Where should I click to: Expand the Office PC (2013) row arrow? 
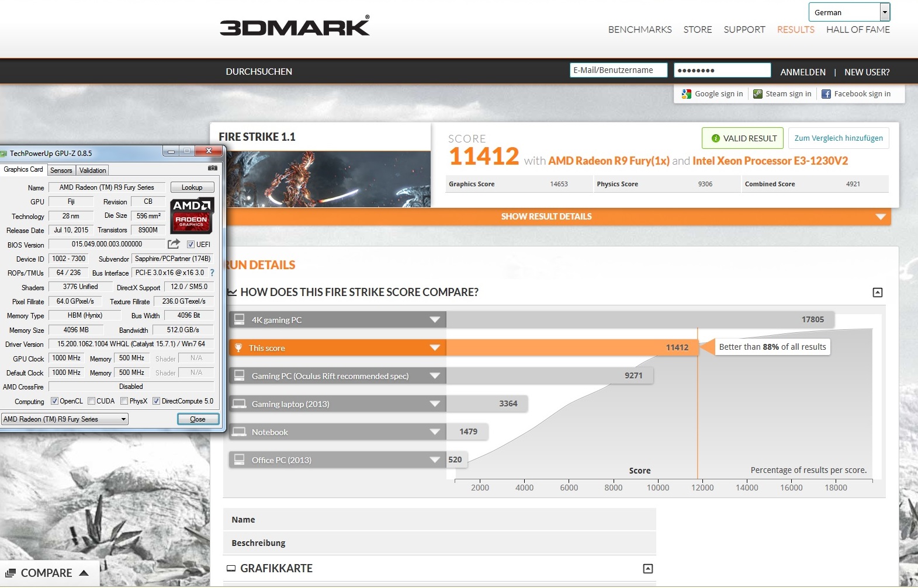tap(434, 460)
